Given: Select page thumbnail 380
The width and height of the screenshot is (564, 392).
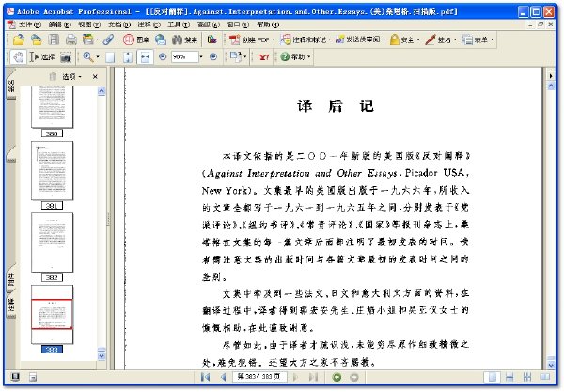Looking at the screenshot, I should pos(52,107).
